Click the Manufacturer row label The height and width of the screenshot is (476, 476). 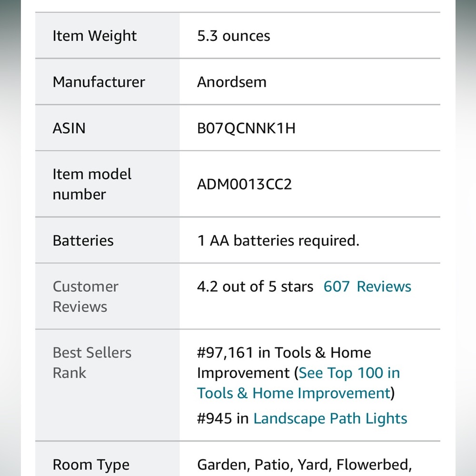(99, 82)
